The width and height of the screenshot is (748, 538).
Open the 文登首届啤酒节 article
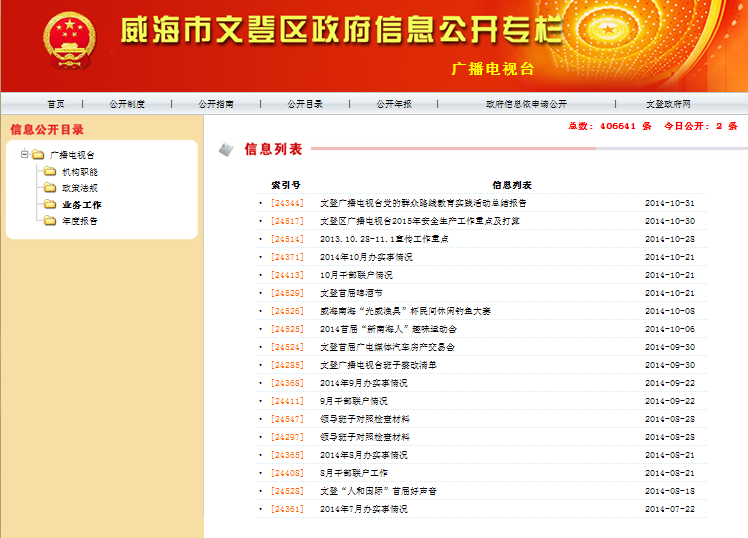pos(351,293)
